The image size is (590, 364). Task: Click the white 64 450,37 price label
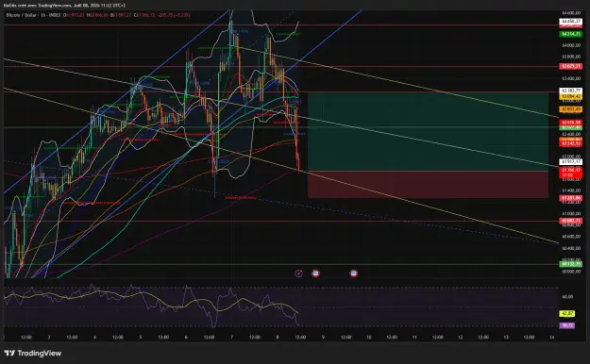[x=571, y=22]
